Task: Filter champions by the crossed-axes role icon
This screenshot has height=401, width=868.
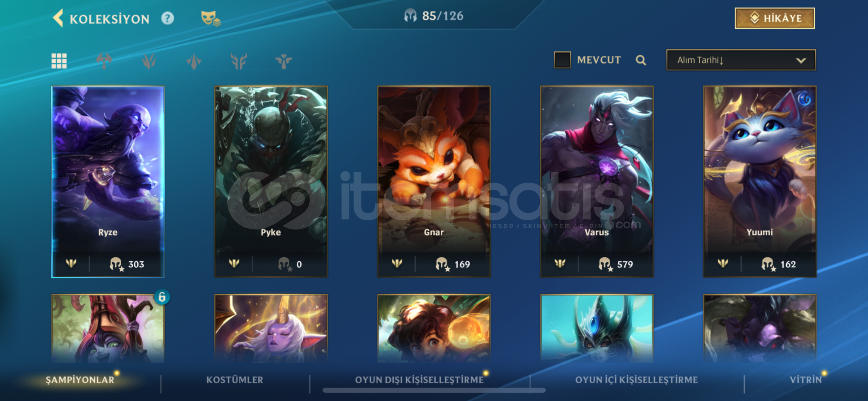Action: [x=104, y=61]
